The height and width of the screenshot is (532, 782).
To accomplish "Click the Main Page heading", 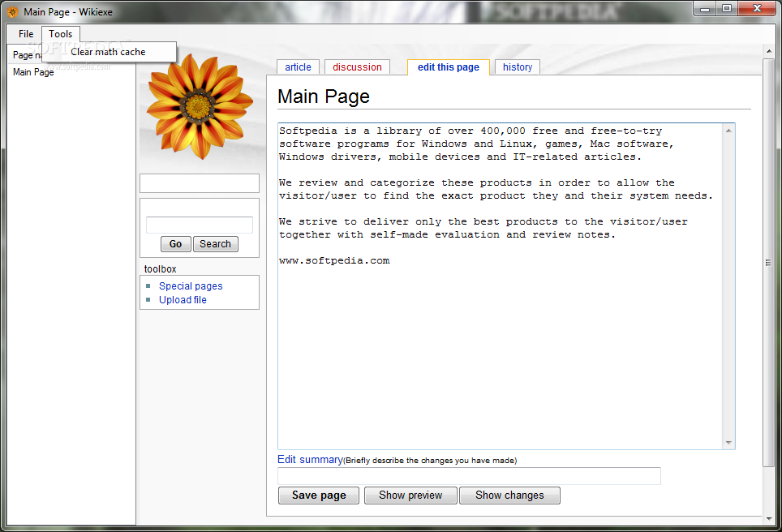I will click(324, 97).
